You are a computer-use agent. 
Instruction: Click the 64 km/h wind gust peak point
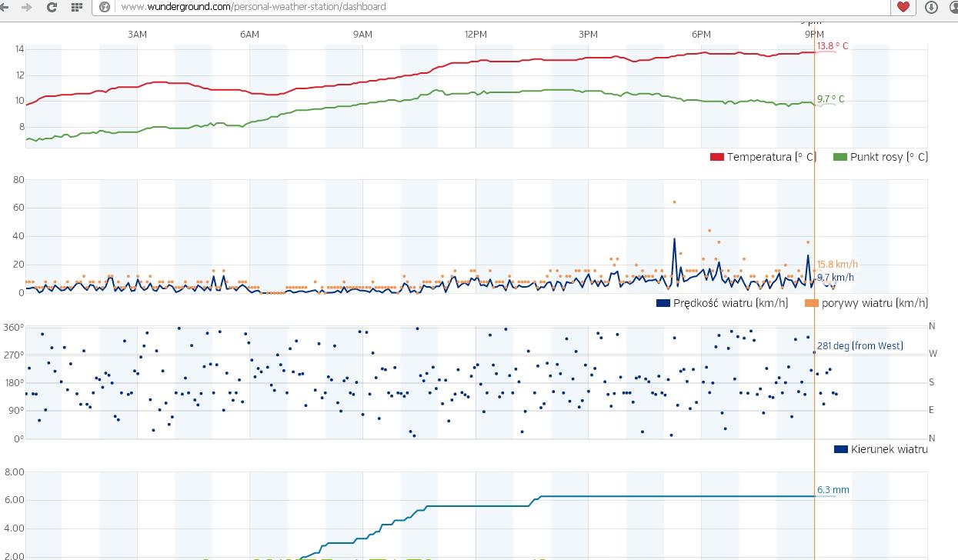[674, 202]
